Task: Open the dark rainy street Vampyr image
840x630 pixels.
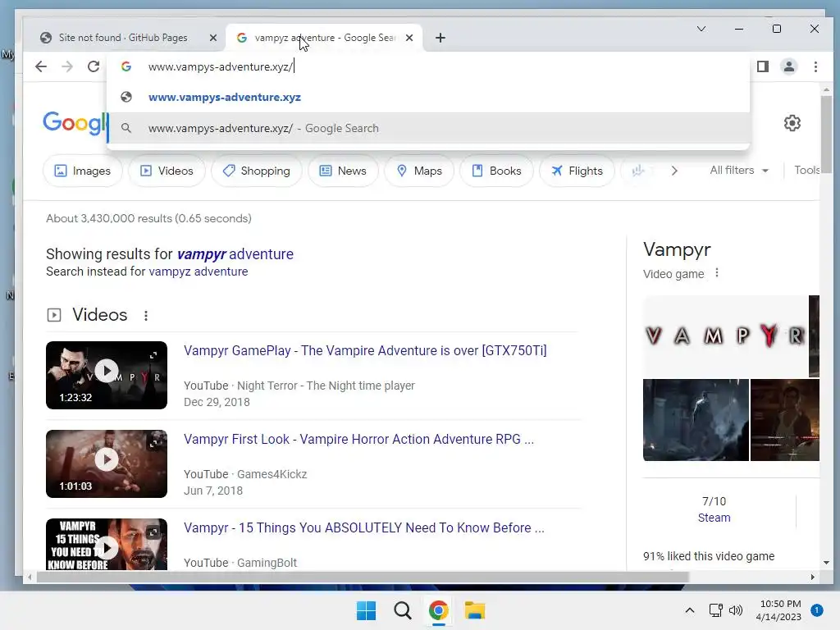Action: (x=696, y=420)
